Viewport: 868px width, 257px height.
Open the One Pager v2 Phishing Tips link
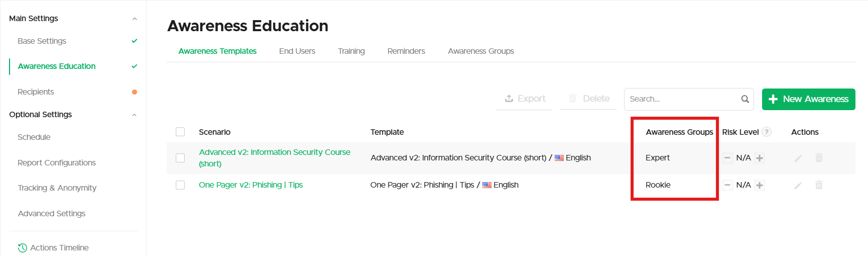tap(251, 185)
